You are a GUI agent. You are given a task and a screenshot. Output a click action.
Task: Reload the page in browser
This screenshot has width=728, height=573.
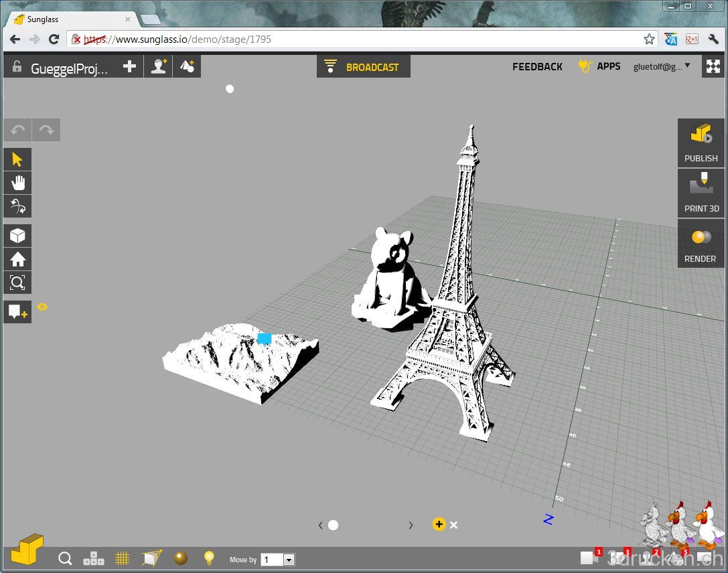(54, 39)
